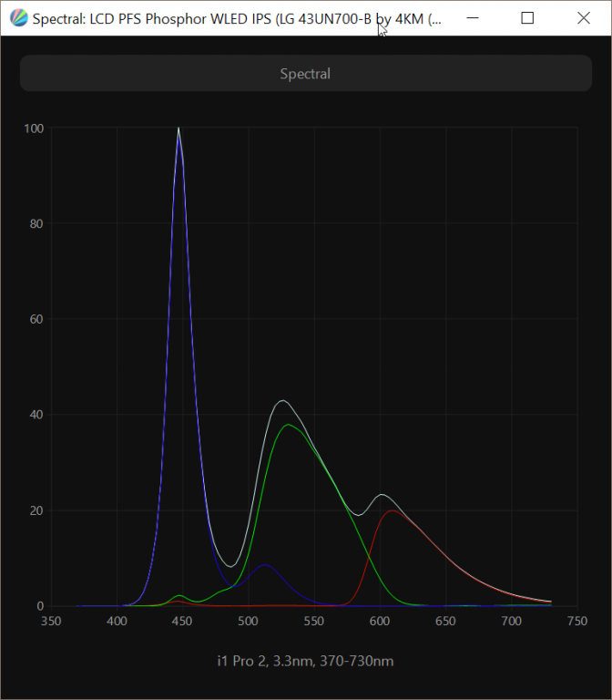612x700 pixels.
Task: Click the x-axis label 500
Action: point(248,621)
